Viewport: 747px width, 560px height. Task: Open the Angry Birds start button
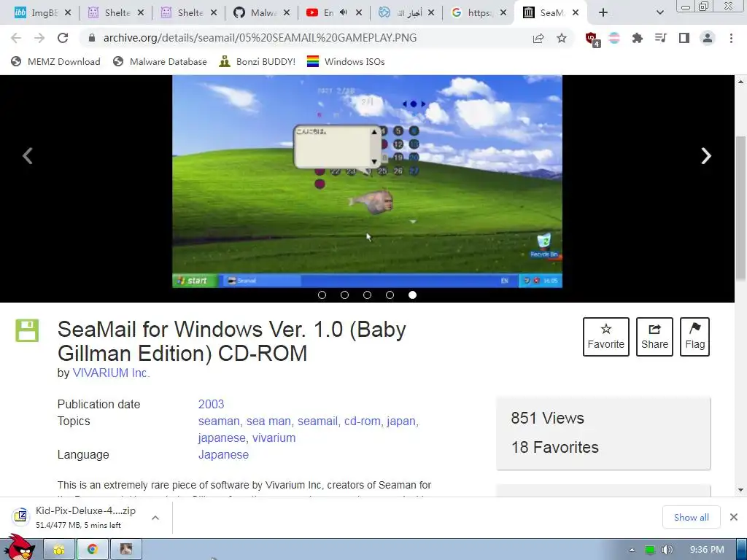coord(20,547)
